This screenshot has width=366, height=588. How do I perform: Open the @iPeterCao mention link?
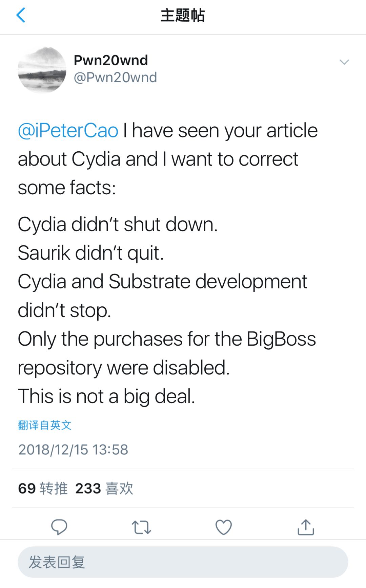pos(68,131)
